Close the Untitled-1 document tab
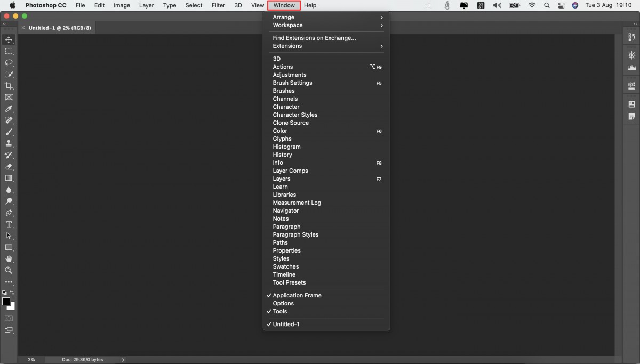The width and height of the screenshot is (640, 364). coord(23,28)
